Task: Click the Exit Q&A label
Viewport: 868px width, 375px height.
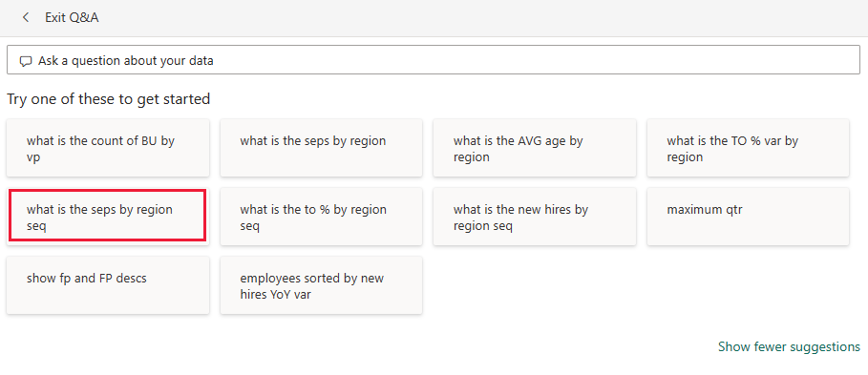Action: [72, 18]
